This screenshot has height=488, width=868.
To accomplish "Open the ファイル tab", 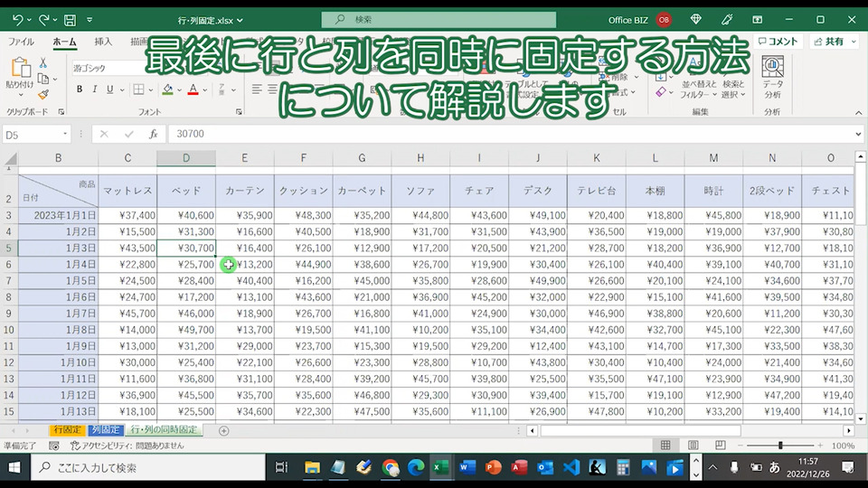I will click(x=21, y=42).
